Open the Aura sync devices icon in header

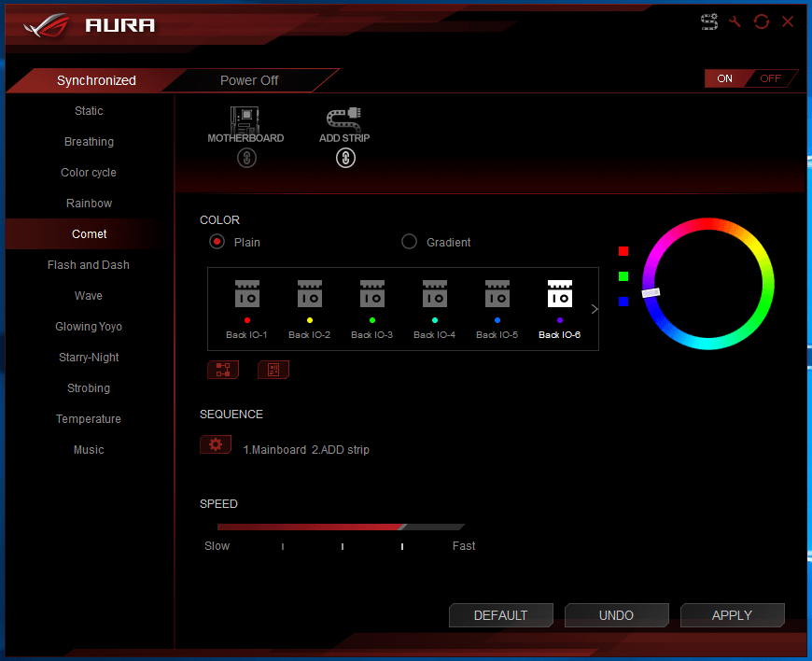pyautogui.click(x=709, y=21)
